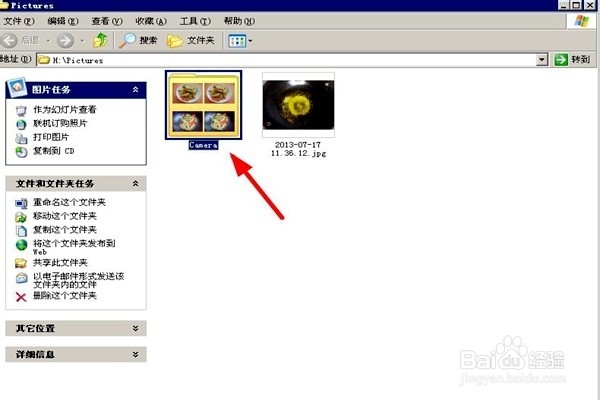Viewport: 600px width, 400px height.
Task: Click 移动这个文件夹 move link
Action: [x=65, y=216]
